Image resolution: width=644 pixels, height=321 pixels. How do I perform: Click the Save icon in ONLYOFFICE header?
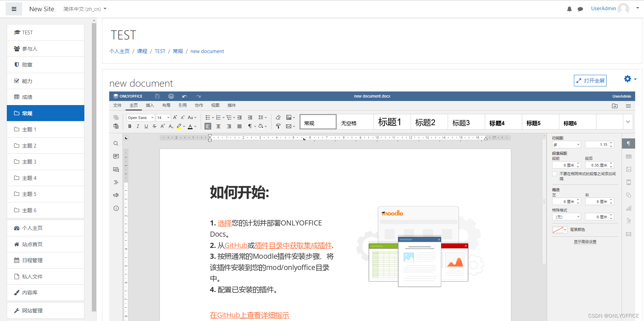(157, 96)
